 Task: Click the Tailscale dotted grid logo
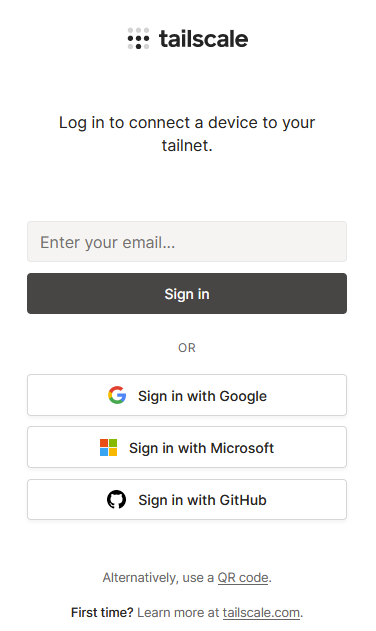(138, 39)
